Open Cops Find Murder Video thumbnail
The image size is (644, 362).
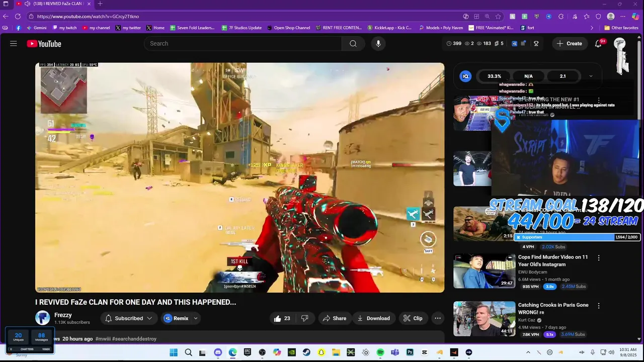(x=485, y=271)
